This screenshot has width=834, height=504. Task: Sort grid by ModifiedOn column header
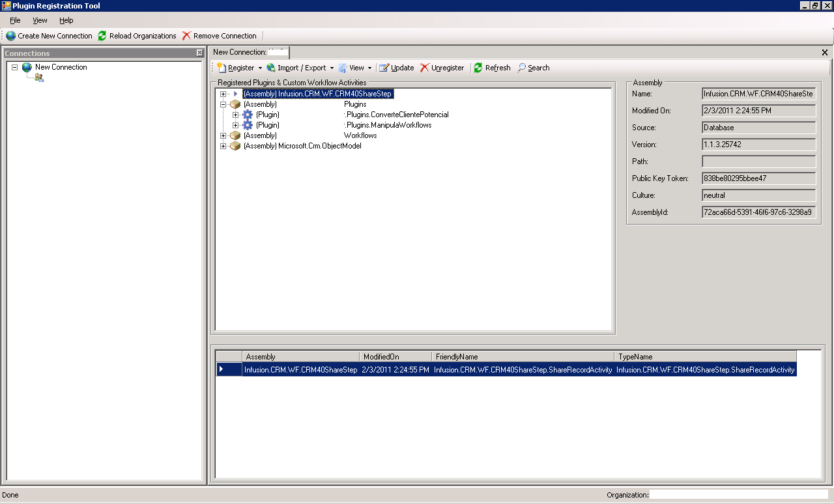click(395, 357)
